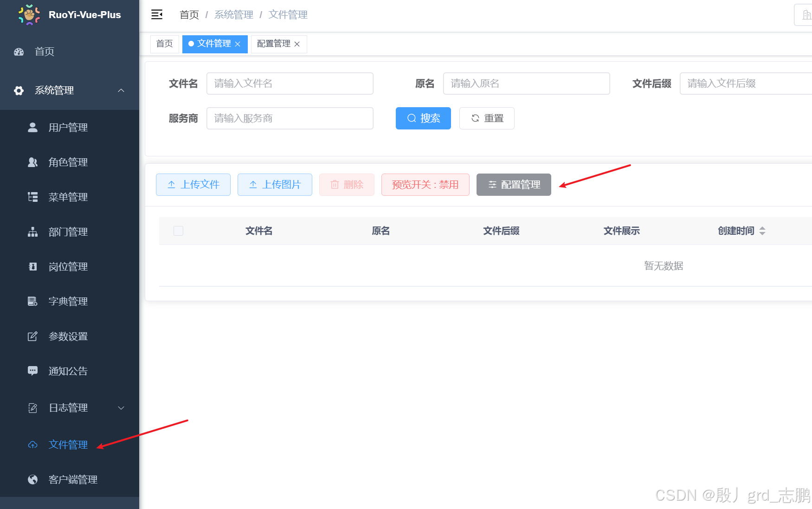Click 文件管理 in the breadcrumb

tap(288, 15)
